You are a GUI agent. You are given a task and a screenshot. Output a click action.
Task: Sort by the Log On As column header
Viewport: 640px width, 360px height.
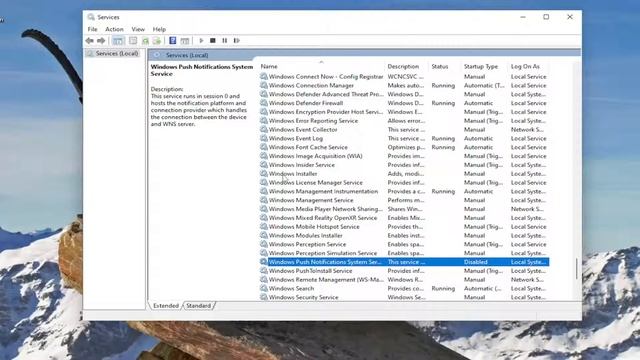tap(529, 66)
